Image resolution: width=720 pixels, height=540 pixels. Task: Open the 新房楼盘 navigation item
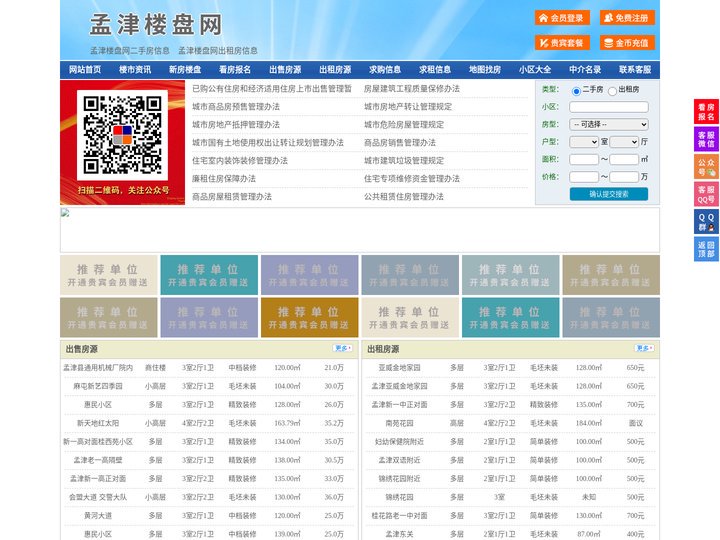[185, 70]
